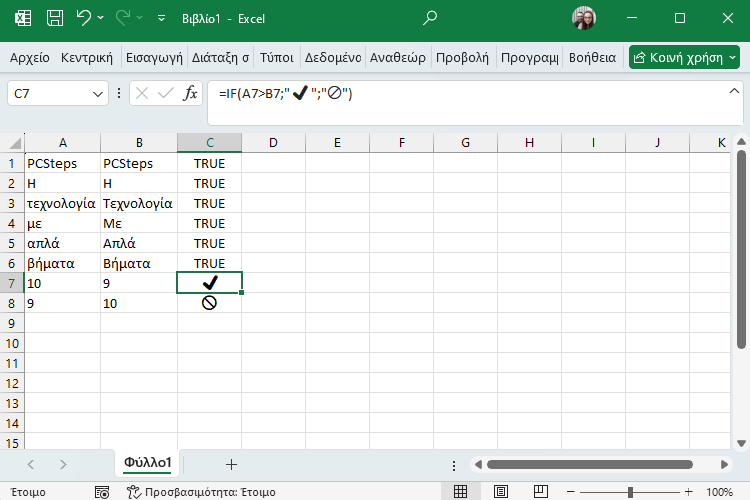This screenshot has height=500, width=750.
Task: Click the sheet tab bar split dots
Action: pyautogui.click(x=453, y=465)
